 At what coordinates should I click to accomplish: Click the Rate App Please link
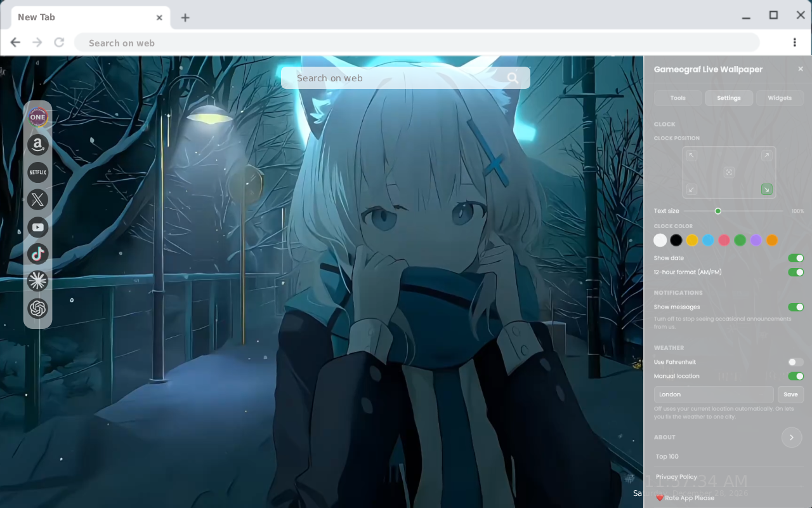pos(685,498)
